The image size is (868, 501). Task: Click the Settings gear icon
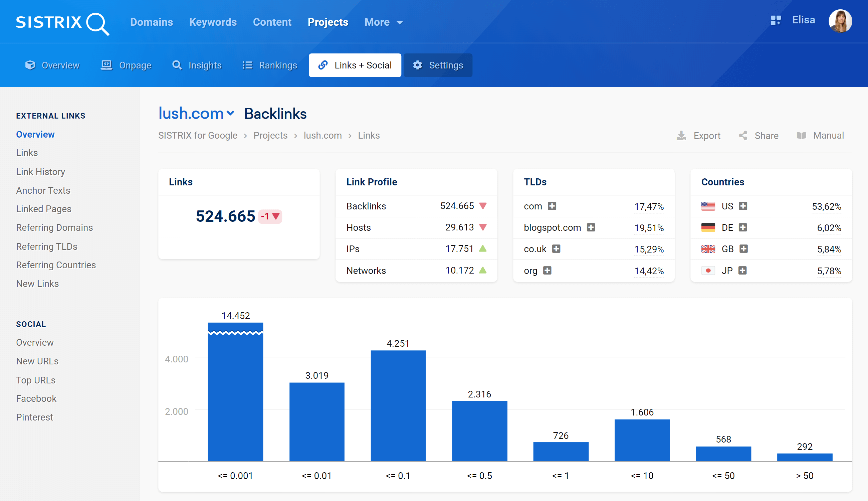[418, 65]
